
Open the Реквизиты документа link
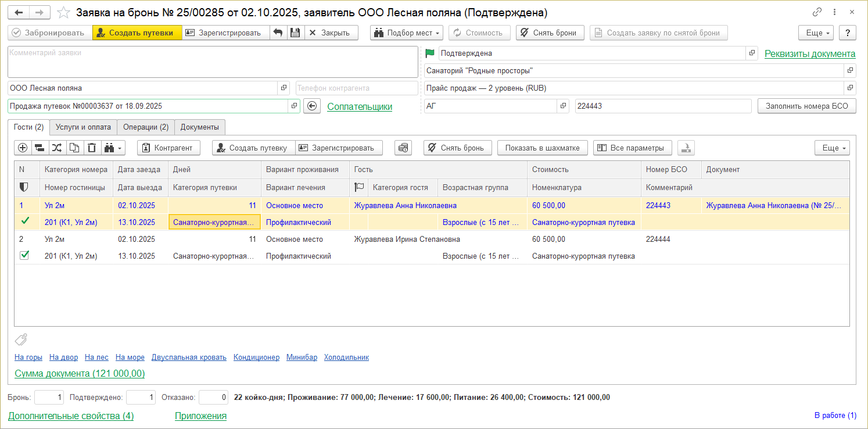(809, 53)
